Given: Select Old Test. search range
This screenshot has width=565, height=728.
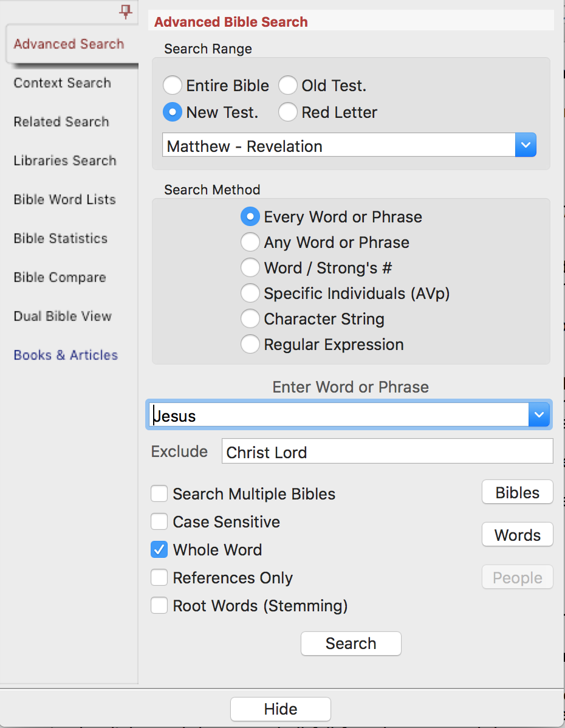Looking at the screenshot, I should [288, 86].
